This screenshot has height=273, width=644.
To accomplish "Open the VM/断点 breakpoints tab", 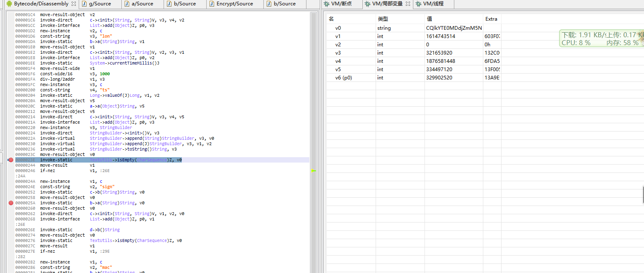I will 341,4.
